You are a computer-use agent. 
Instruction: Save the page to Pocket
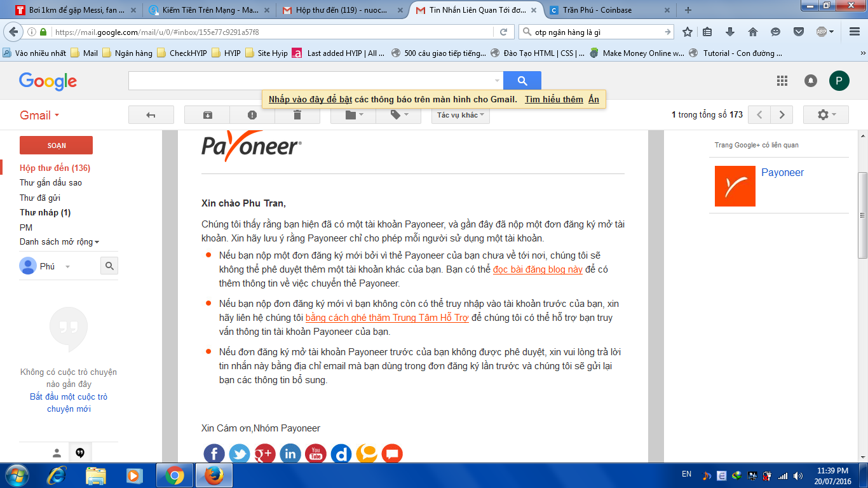pos(799,32)
